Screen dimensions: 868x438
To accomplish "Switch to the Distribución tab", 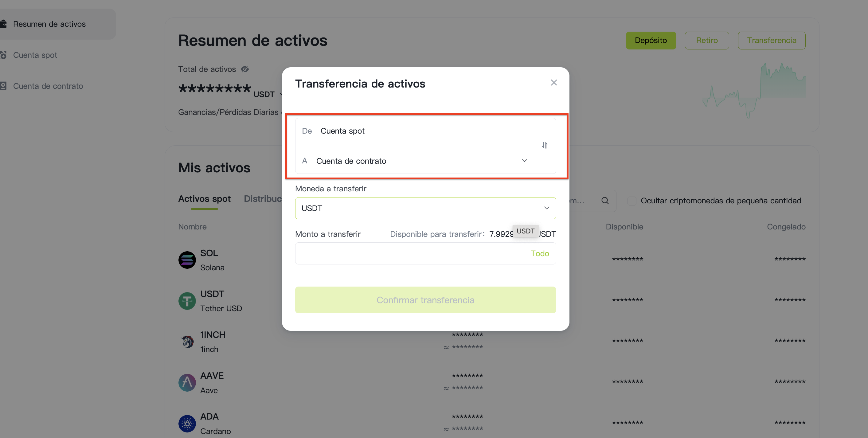I will click(263, 199).
